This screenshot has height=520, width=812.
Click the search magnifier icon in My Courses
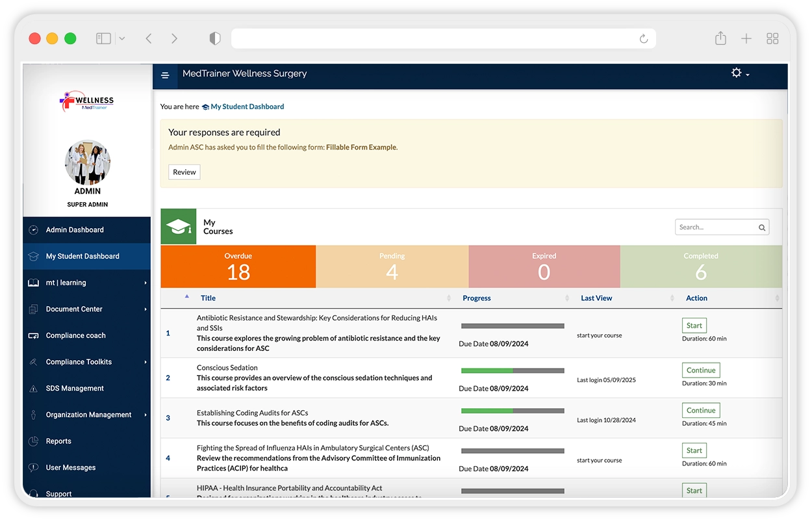762,227
